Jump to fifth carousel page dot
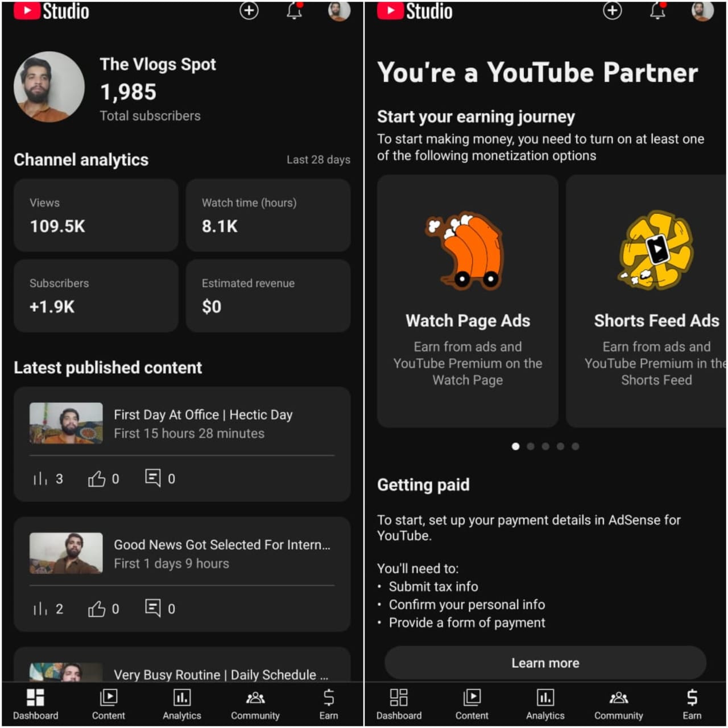Screen dimensions: 728x728 click(576, 446)
